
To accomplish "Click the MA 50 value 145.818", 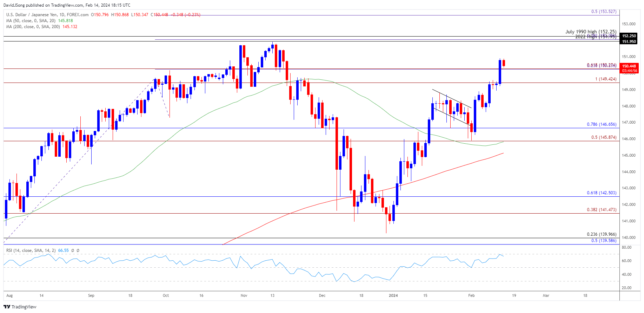I will pyautogui.click(x=65, y=21).
